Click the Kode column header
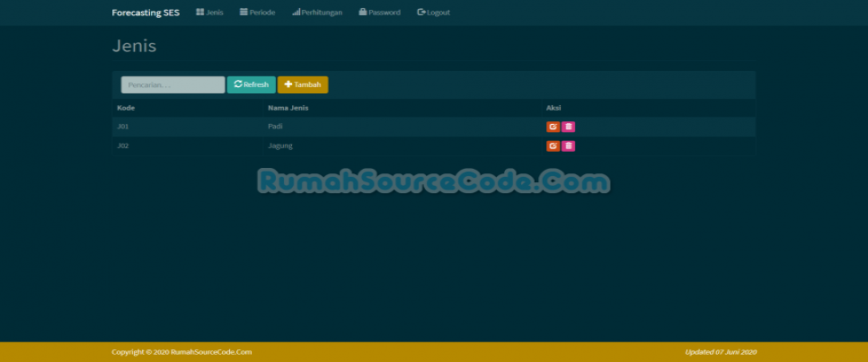The width and height of the screenshot is (868, 362). (126, 108)
